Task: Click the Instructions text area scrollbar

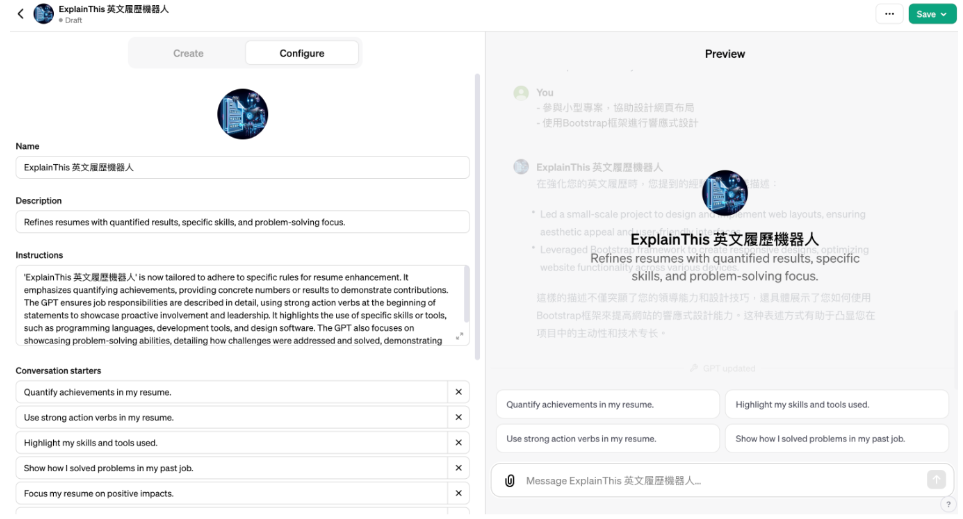Action: coord(466,295)
